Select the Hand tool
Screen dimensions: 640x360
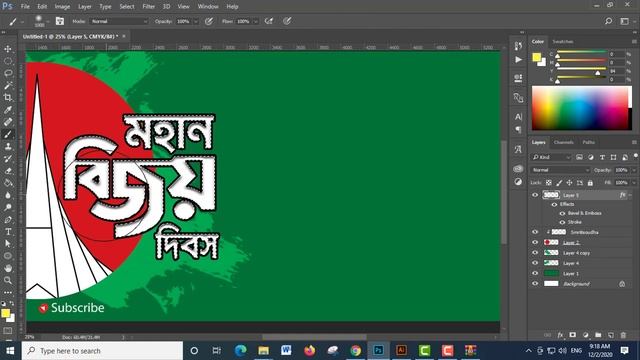[x=8, y=268]
